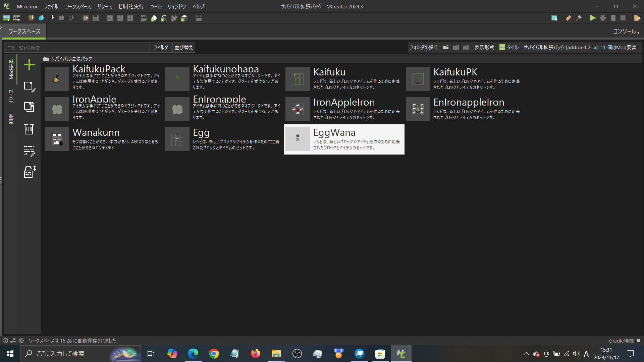
Task: Open preferences gear in the status bar
Action: [x=21, y=341]
